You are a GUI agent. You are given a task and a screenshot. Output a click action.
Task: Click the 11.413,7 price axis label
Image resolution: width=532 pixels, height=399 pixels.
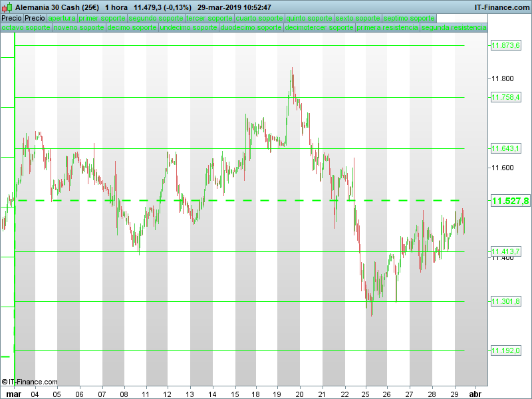tap(507, 251)
